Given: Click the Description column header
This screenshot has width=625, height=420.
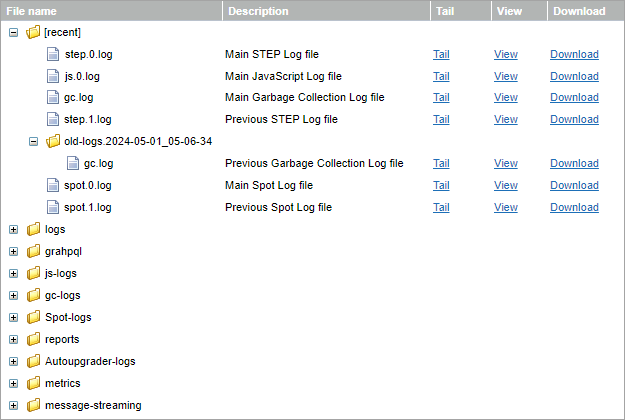Looking at the screenshot, I should coord(258,11).
